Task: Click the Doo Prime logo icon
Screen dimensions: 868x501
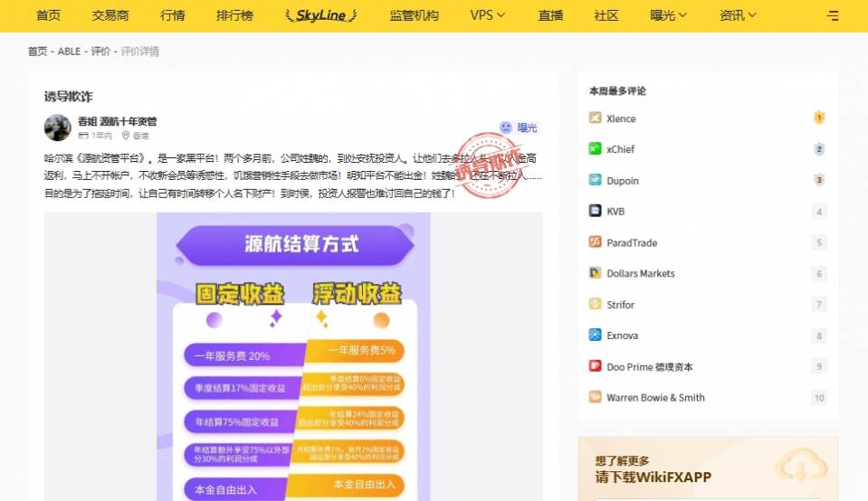Action: tap(595, 365)
